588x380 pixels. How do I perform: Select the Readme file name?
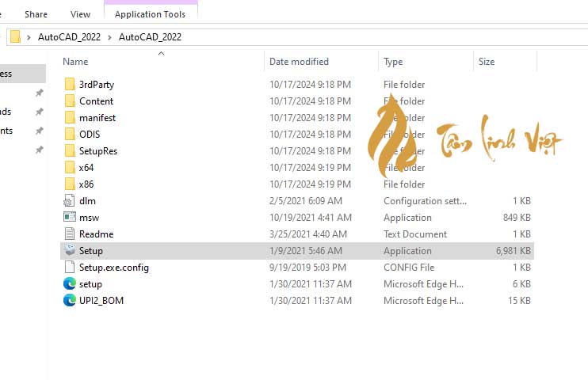click(97, 234)
